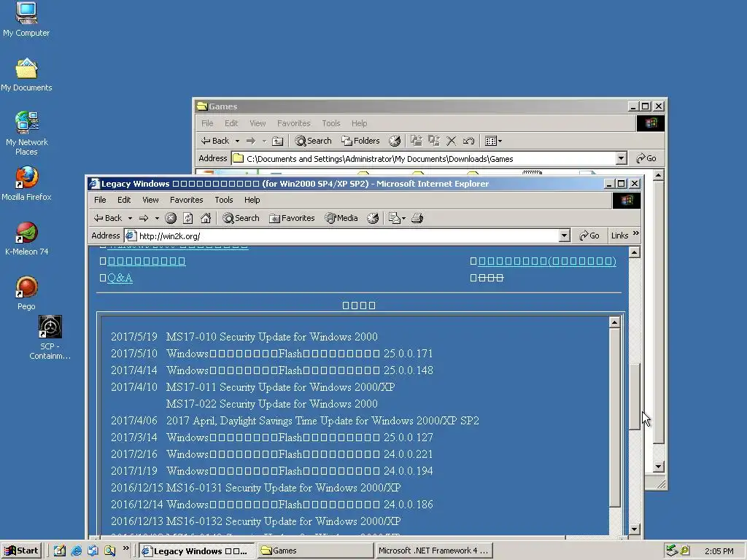Expand the Links toolbar chevron
This screenshot has width=747, height=560.
pos(635,233)
